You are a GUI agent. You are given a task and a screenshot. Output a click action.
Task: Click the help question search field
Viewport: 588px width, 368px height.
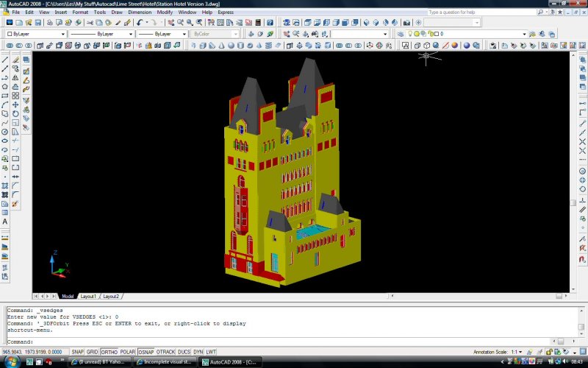click(x=471, y=13)
